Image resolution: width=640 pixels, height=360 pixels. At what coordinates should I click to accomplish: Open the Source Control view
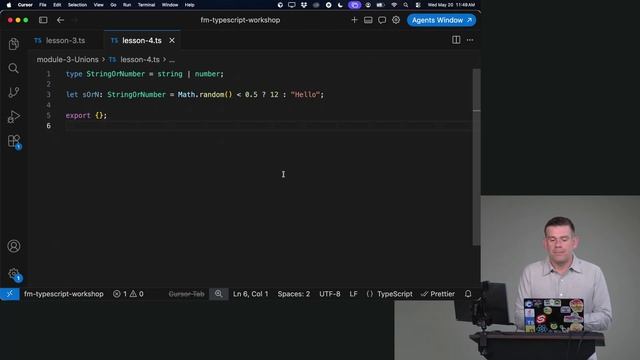click(13, 92)
